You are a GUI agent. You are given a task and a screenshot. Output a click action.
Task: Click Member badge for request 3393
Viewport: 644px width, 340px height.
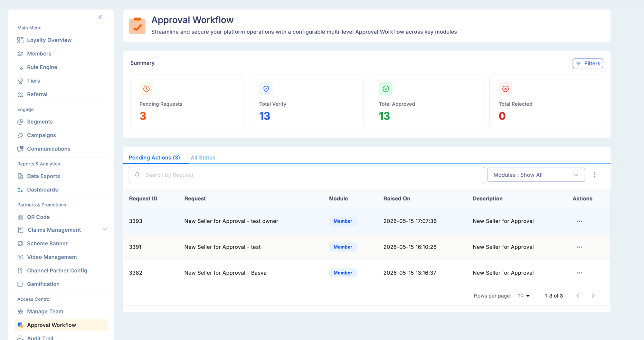pos(343,221)
